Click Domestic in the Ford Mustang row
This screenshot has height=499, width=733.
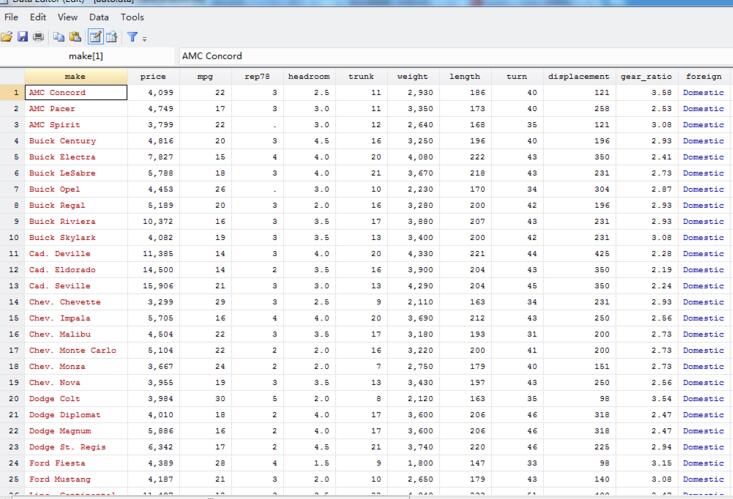pyautogui.click(x=704, y=479)
